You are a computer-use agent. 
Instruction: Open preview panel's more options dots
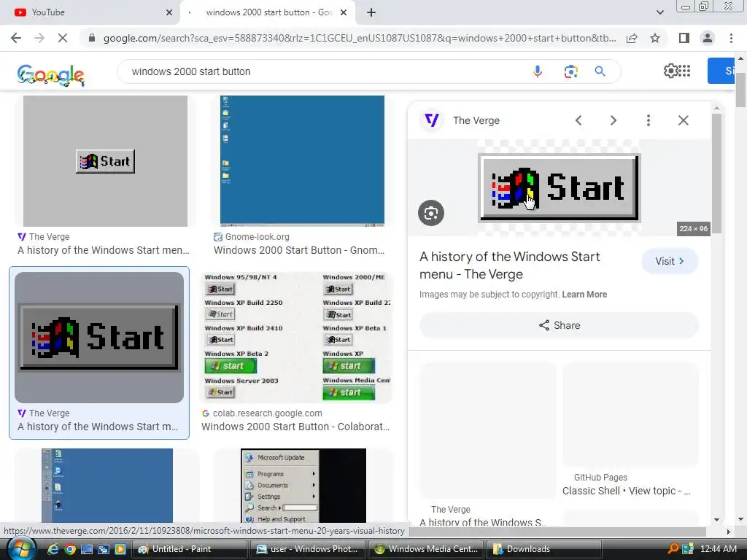pos(649,120)
